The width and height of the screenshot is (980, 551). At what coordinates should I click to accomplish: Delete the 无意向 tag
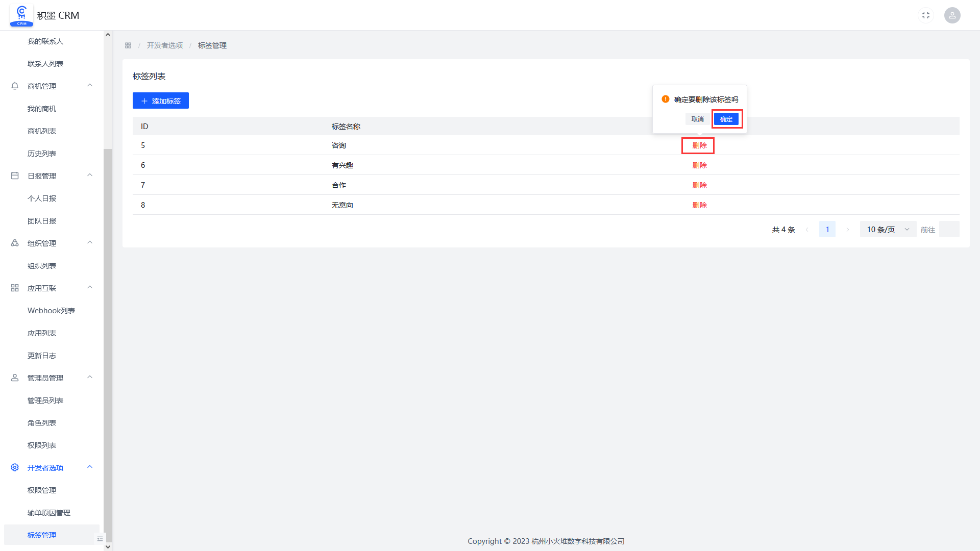point(699,205)
